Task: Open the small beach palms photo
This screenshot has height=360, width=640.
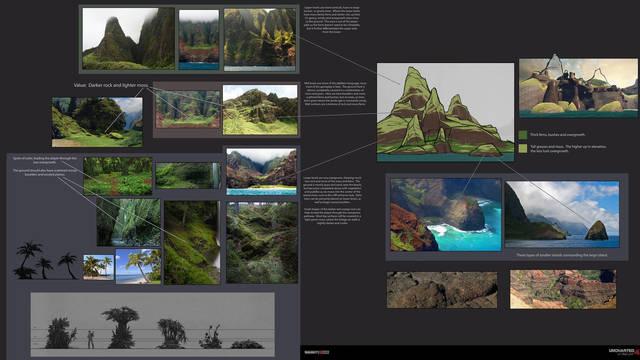Action: tap(98, 267)
